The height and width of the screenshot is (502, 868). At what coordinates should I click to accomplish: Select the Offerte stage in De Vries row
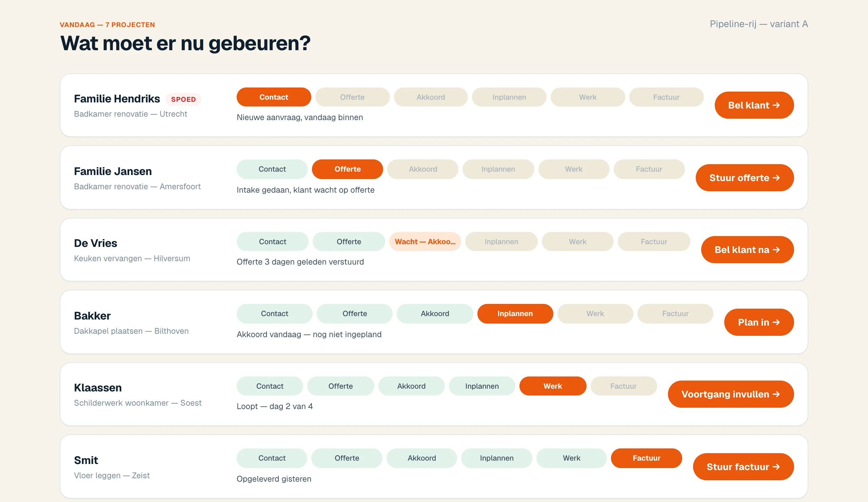click(x=349, y=242)
